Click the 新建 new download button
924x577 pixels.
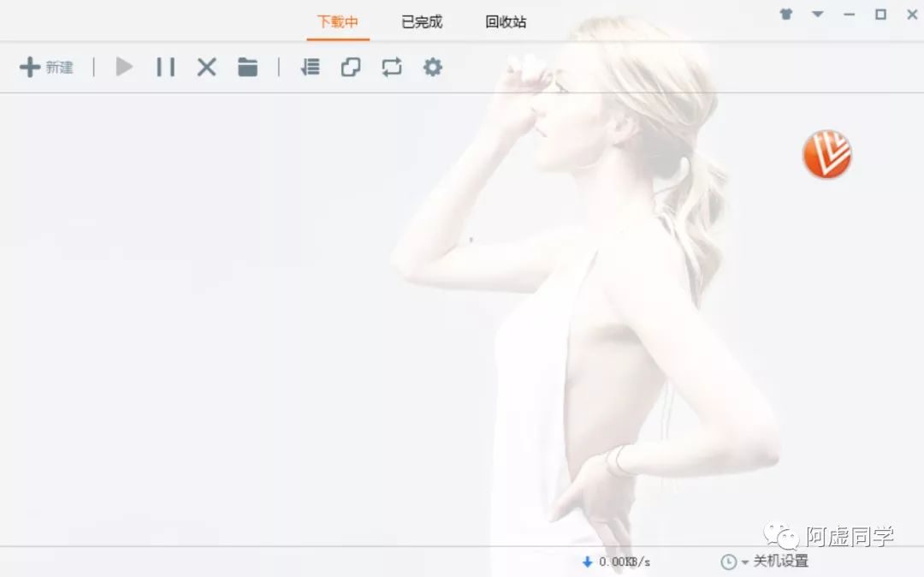(x=46, y=67)
